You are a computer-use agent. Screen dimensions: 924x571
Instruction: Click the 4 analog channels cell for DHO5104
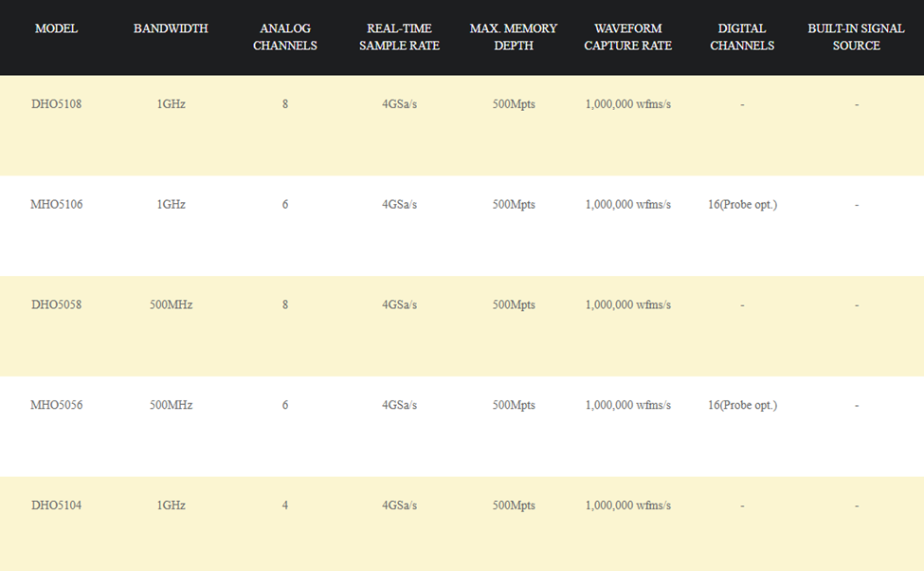[x=284, y=507]
